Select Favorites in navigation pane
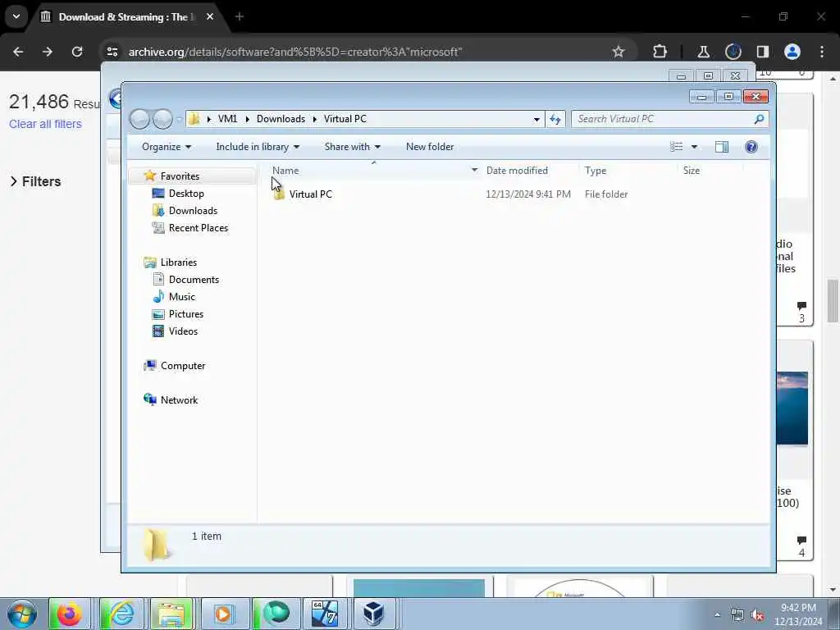 [180, 176]
